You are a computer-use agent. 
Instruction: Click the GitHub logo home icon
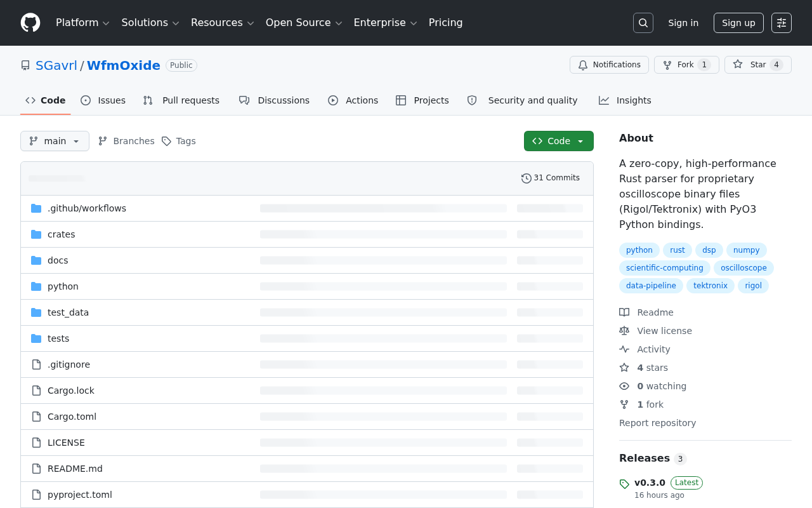30,23
